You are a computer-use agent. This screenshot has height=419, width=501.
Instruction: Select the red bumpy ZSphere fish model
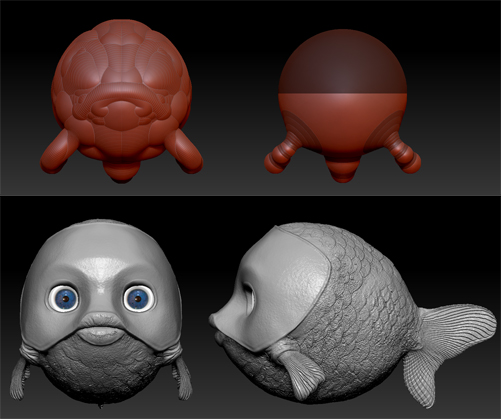point(122,100)
